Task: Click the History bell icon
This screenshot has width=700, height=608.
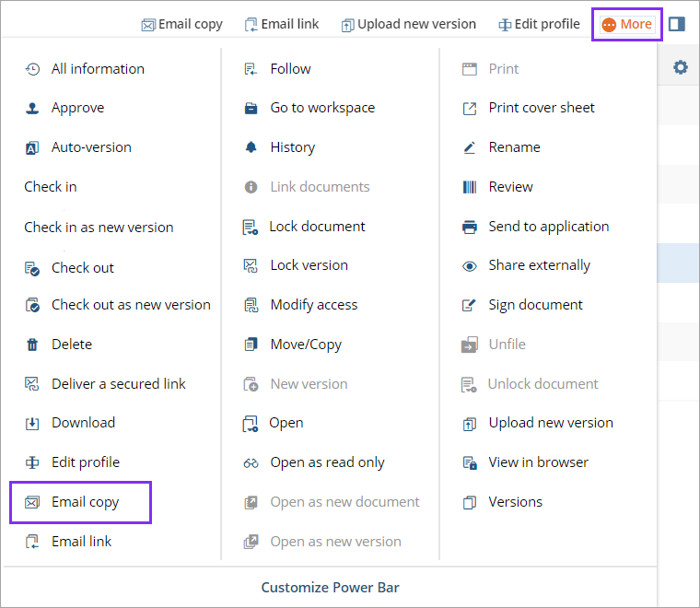Action: [x=251, y=147]
